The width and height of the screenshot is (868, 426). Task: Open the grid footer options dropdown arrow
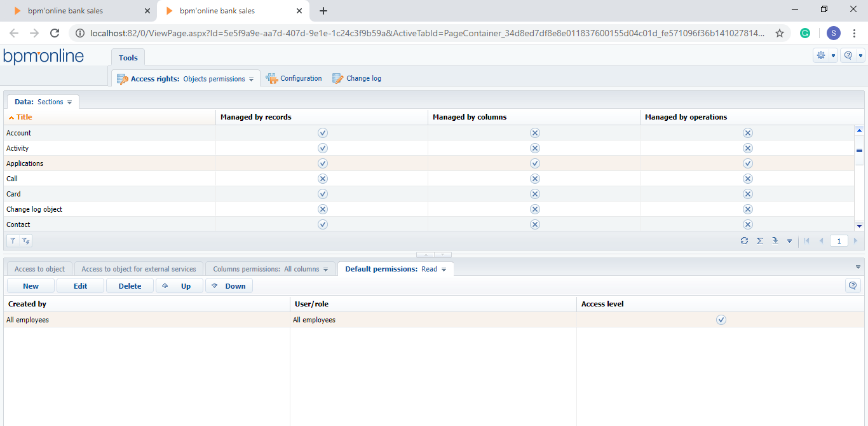[x=789, y=241]
